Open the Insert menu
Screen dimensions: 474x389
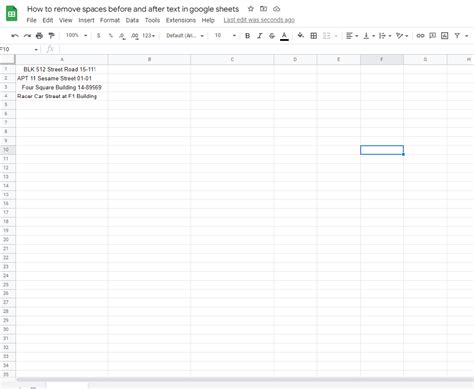pos(86,20)
